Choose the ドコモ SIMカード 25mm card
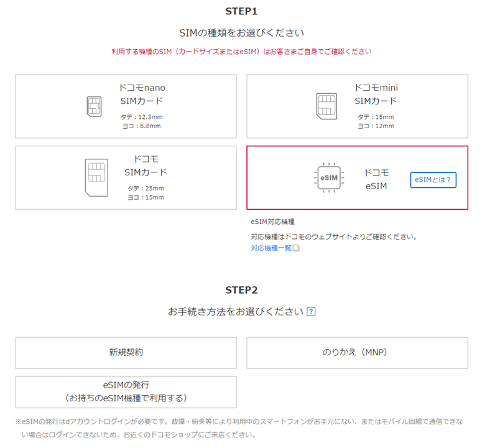 click(126, 178)
